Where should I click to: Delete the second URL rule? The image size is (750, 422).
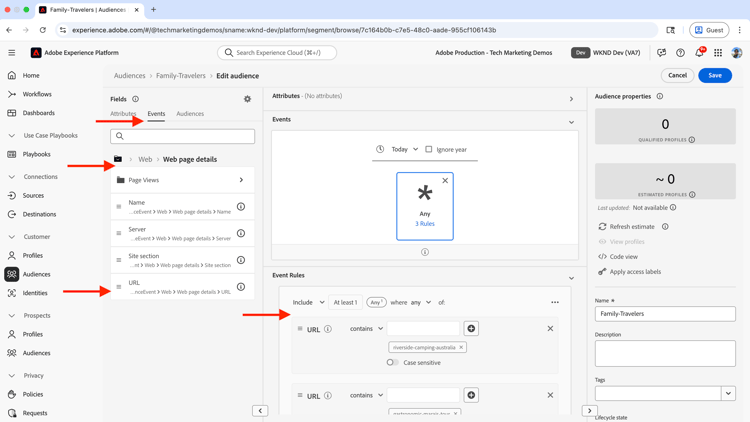pyautogui.click(x=550, y=395)
